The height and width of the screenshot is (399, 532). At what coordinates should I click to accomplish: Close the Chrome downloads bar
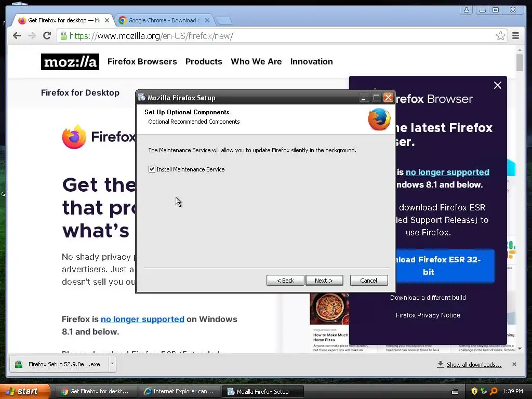[x=514, y=364]
